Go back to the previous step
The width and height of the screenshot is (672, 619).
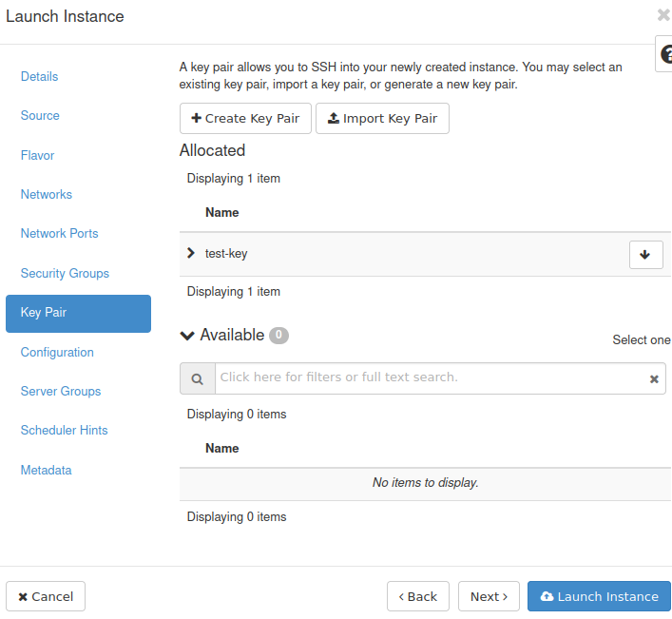click(x=418, y=596)
